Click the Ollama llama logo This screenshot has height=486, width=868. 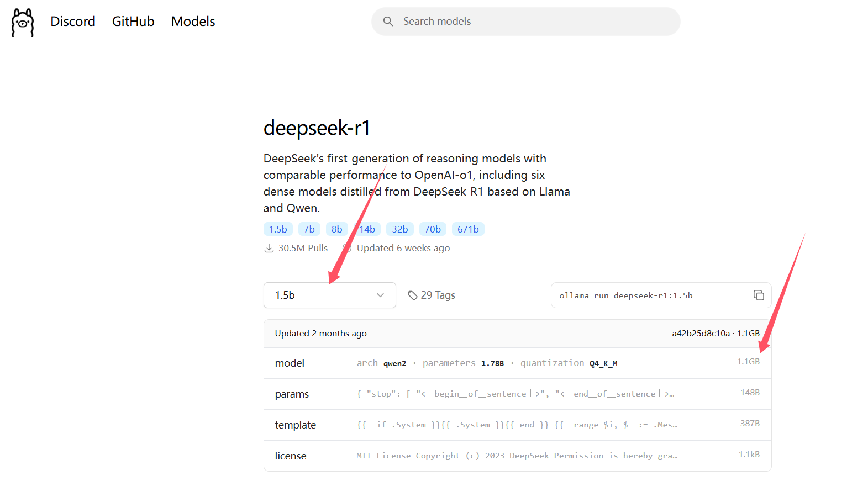[23, 22]
